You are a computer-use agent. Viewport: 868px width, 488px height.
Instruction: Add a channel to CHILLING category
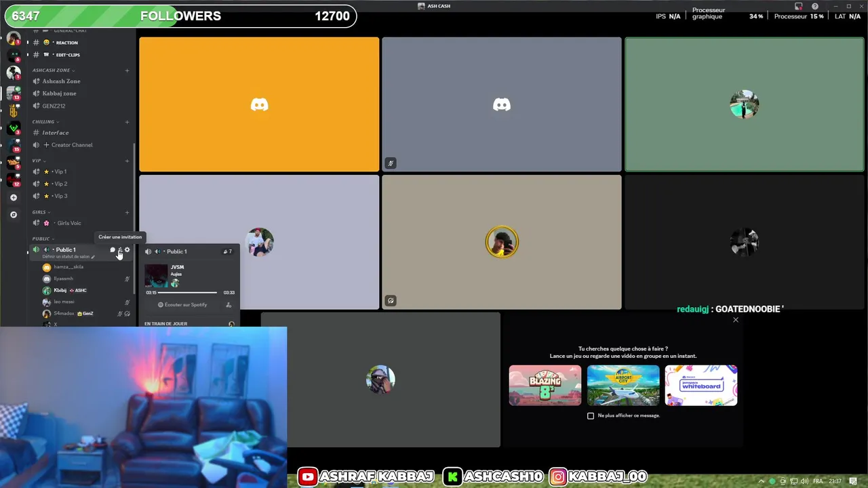coord(127,122)
